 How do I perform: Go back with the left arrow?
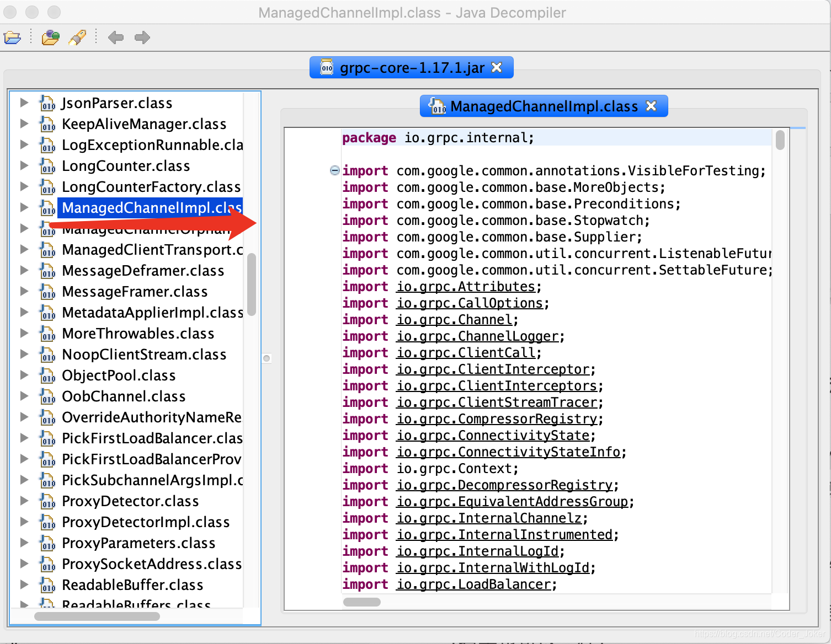coord(116,37)
